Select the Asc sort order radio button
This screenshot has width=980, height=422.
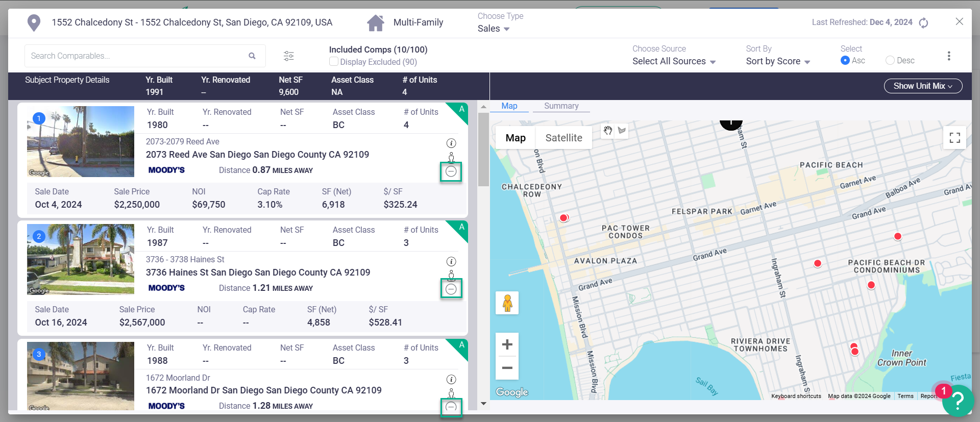tap(845, 60)
